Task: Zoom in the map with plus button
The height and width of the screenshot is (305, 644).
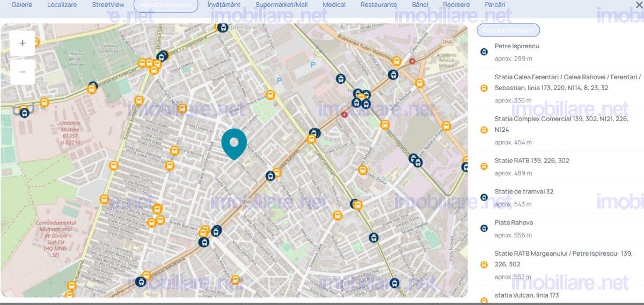Action: 23,43
